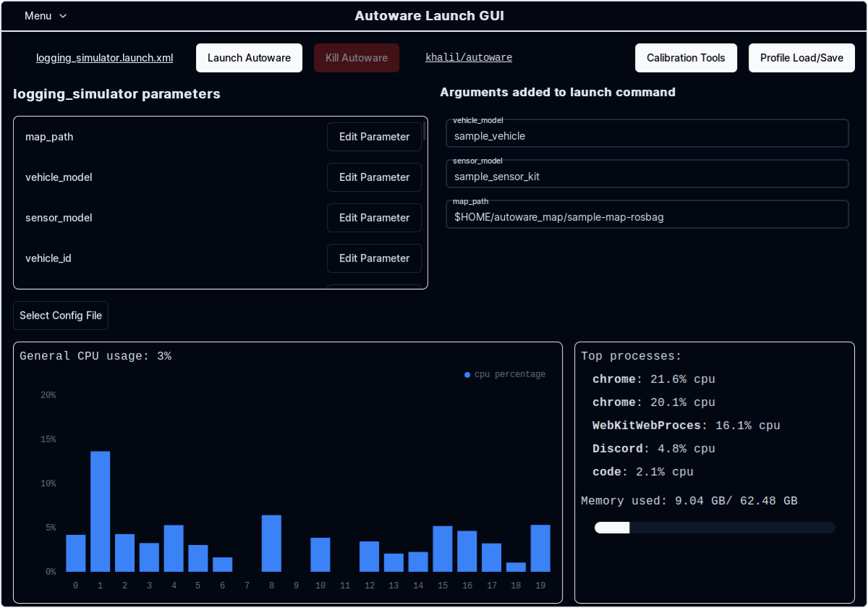868x608 pixels.
Task: Edit the vehicle_id parameter
Action: [x=374, y=258]
